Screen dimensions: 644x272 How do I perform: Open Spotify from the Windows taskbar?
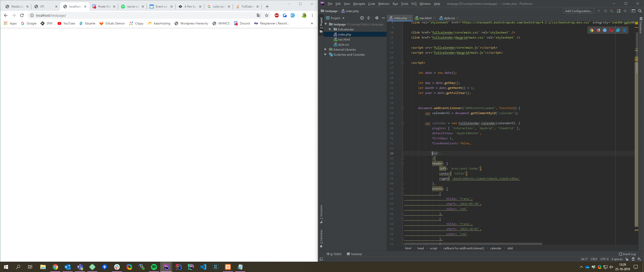[154, 267]
